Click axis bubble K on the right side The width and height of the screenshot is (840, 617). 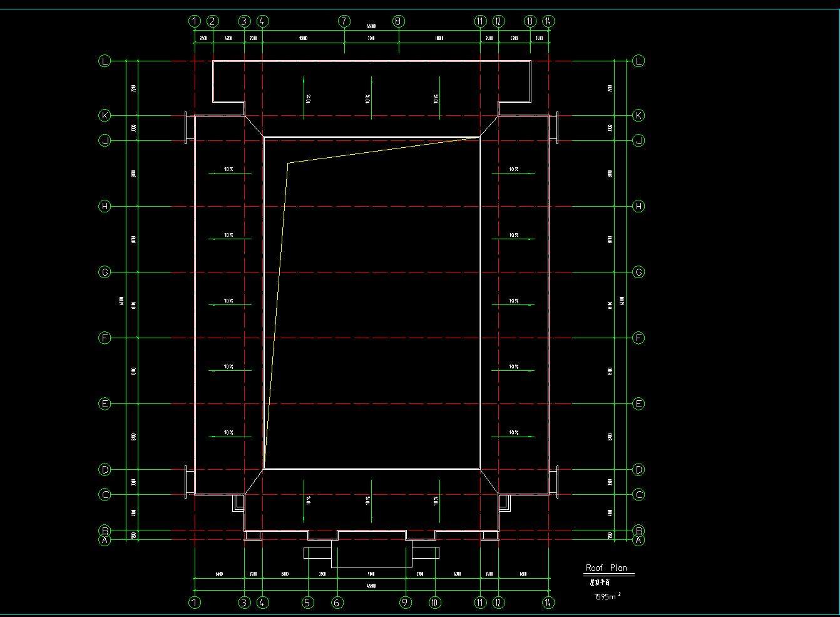[x=638, y=116]
